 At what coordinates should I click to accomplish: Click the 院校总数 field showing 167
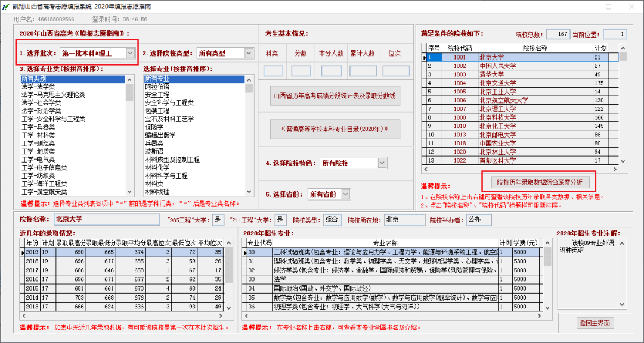tap(559, 34)
